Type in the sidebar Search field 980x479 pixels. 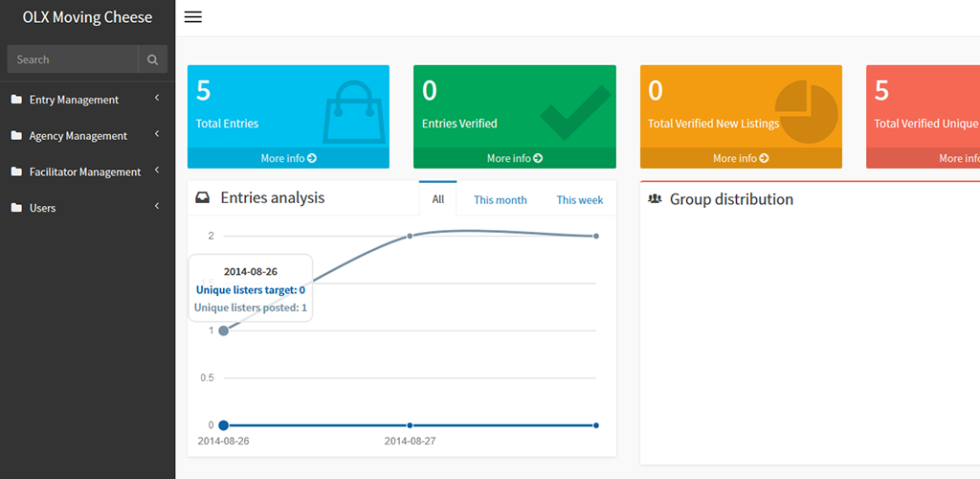73,59
